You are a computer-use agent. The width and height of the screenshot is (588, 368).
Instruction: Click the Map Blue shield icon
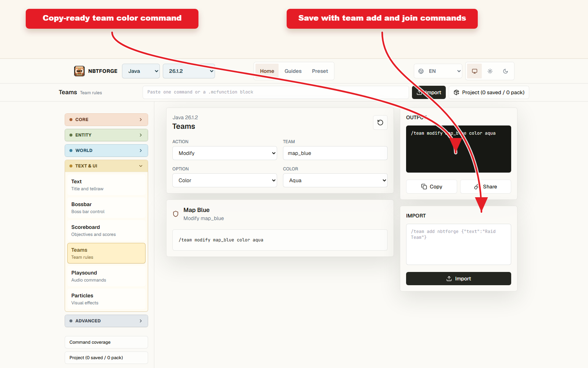[x=176, y=214]
